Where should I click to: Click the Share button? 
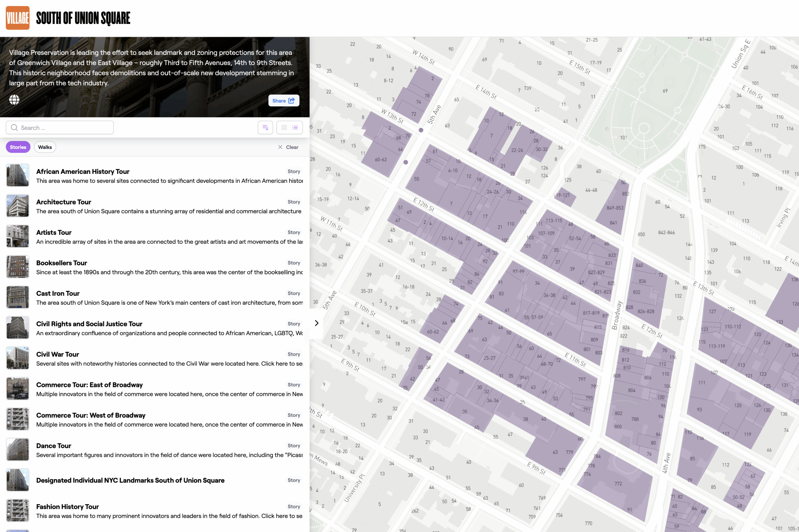pos(283,100)
